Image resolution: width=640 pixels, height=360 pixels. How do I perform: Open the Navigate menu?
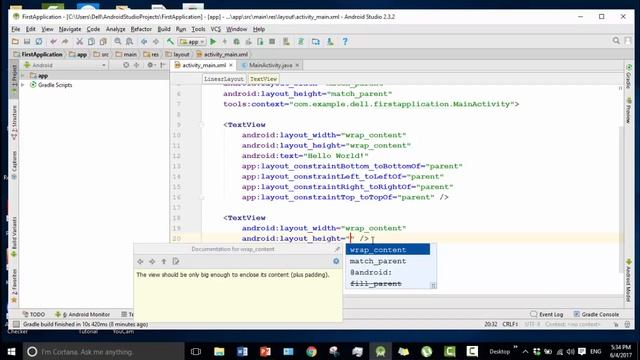coord(70,29)
